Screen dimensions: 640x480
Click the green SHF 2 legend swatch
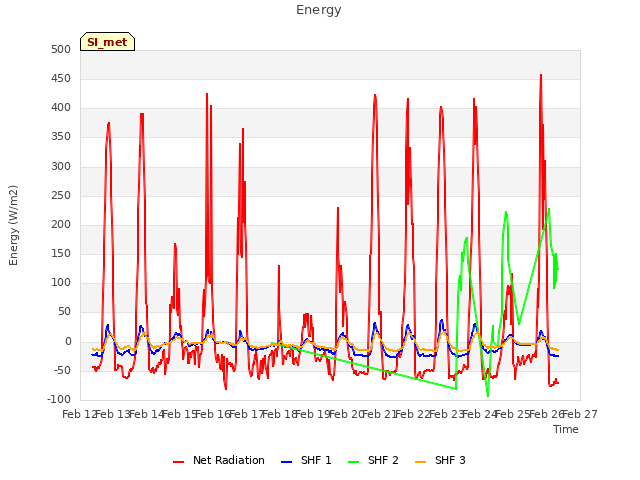[x=353, y=462]
